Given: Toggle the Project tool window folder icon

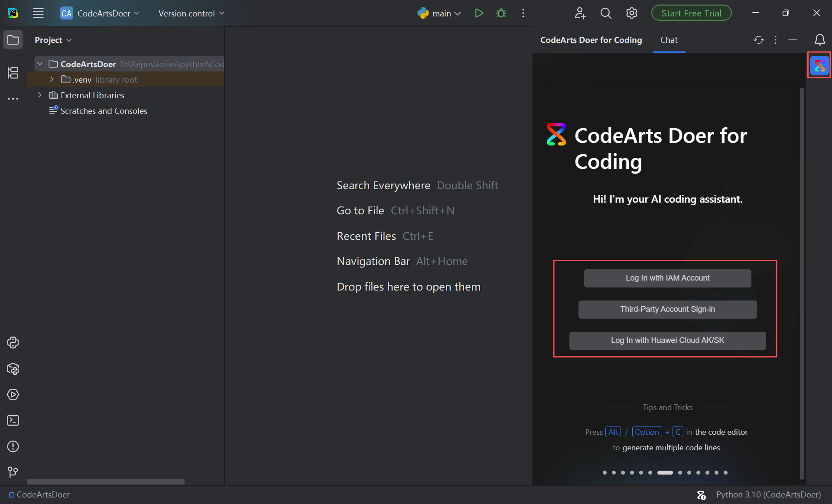Looking at the screenshot, I should [13, 40].
